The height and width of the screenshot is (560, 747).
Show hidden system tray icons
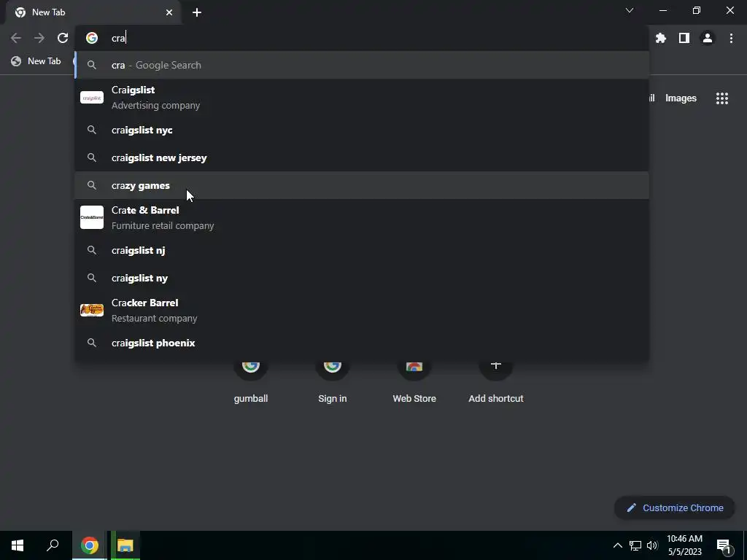617,545
